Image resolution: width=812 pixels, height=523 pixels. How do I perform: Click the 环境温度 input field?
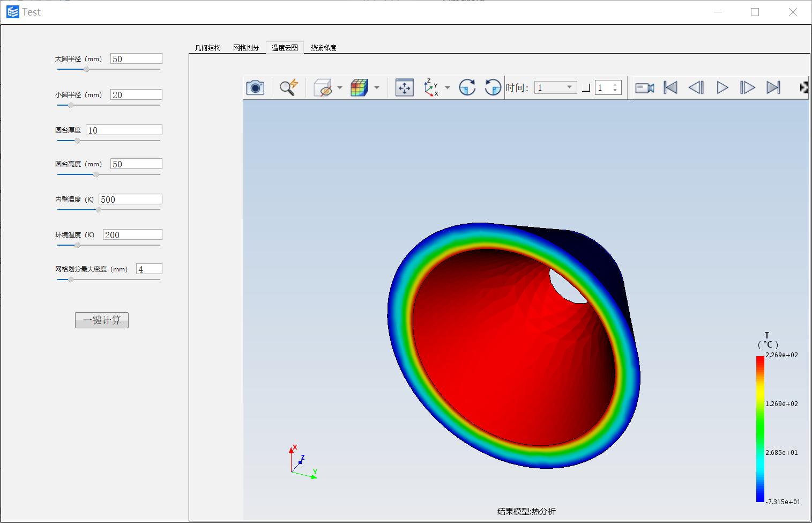tap(132, 235)
